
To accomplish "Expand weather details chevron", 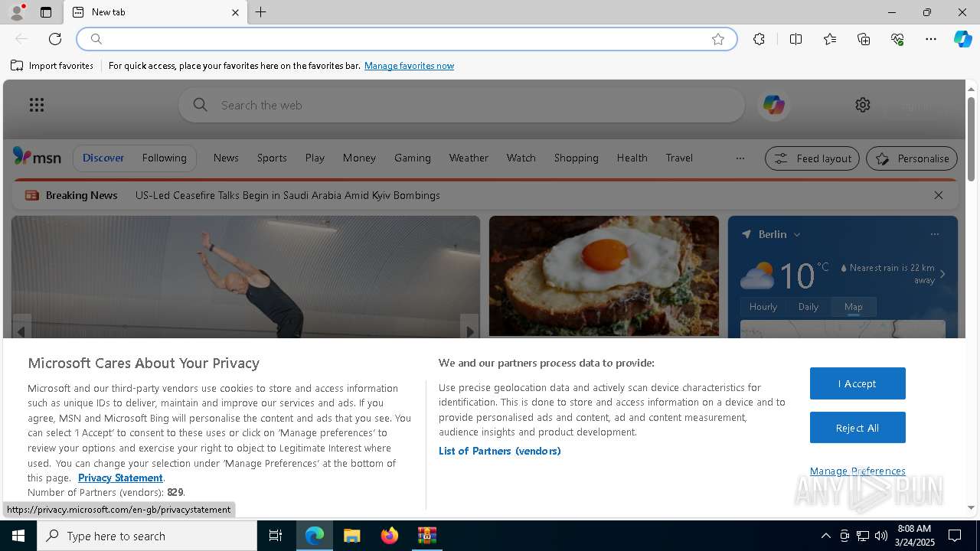I will click(x=942, y=274).
